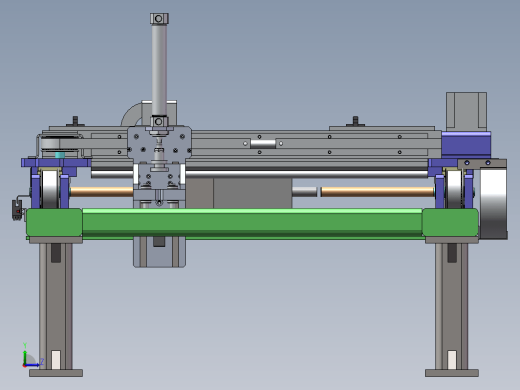Viewport: 520px width, 390px height.
Task: Select the large pulley wheel at far right
Action: (x=494, y=203)
